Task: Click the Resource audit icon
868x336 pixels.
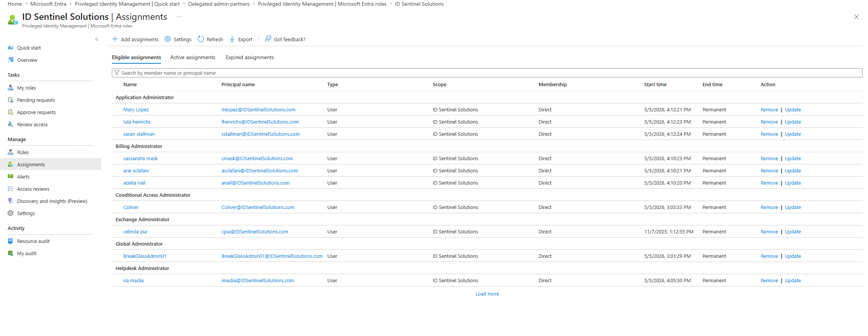Action: [x=11, y=241]
